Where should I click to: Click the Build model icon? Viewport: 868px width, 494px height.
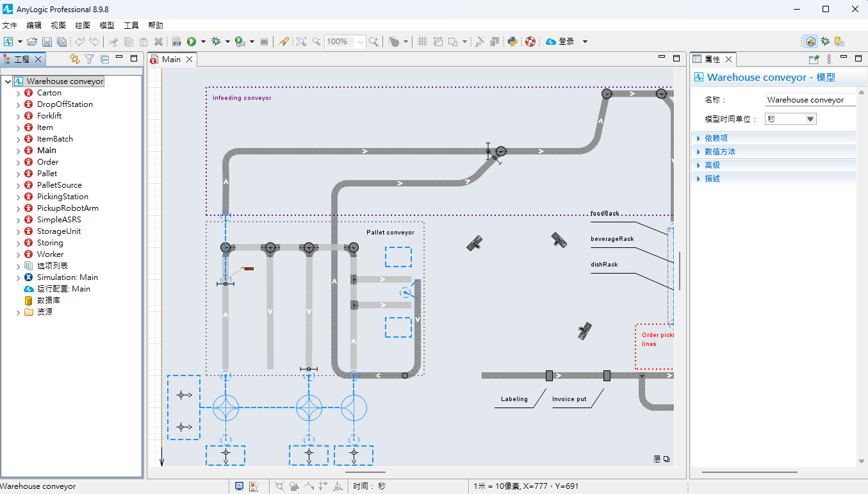(176, 42)
